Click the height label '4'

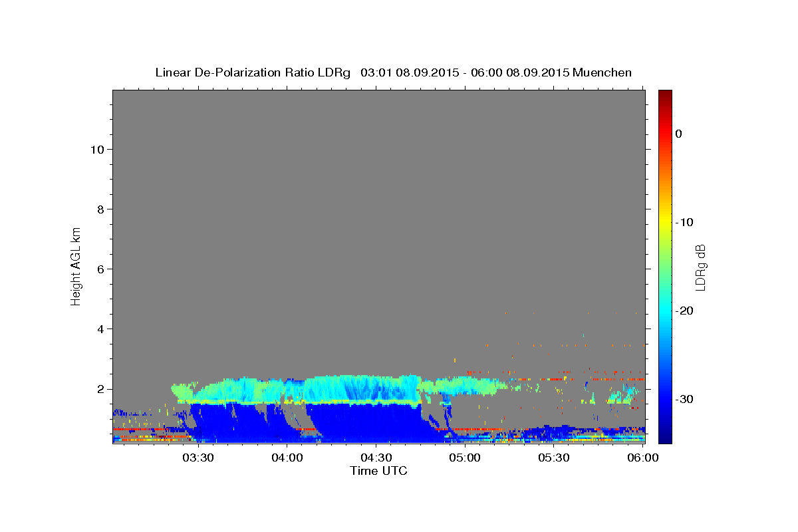[x=99, y=329]
